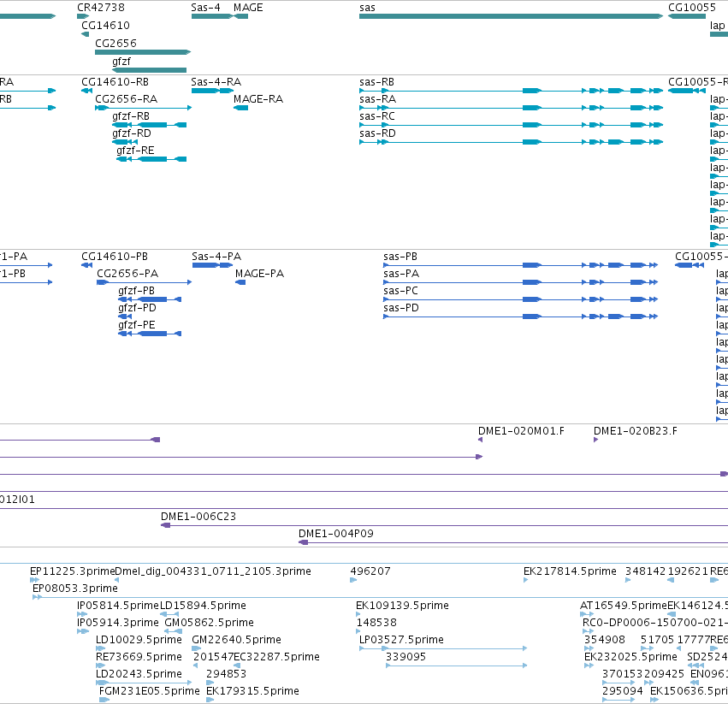The image size is (728, 704).
Task: Click the EP08053.3prime EST label
Action: coord(75,589)
